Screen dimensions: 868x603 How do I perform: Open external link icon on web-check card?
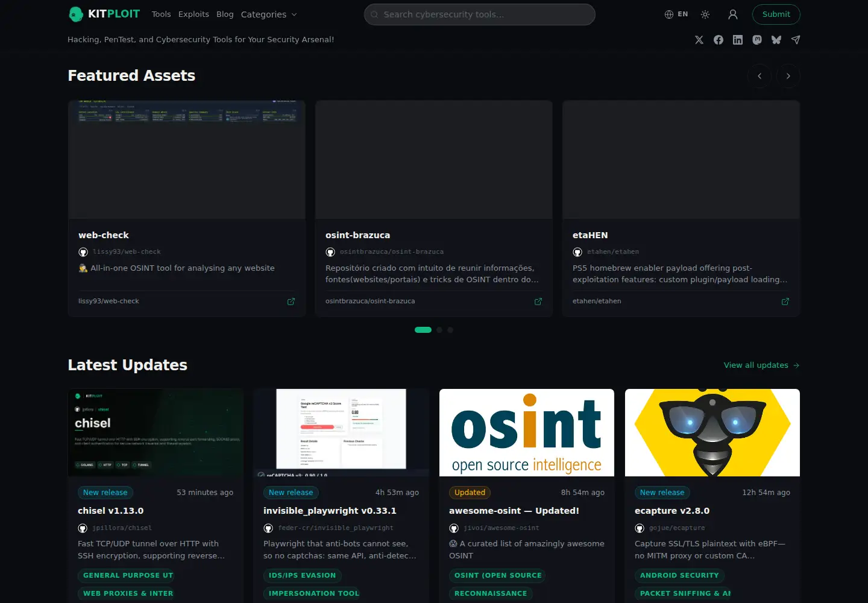click(291, 301)
